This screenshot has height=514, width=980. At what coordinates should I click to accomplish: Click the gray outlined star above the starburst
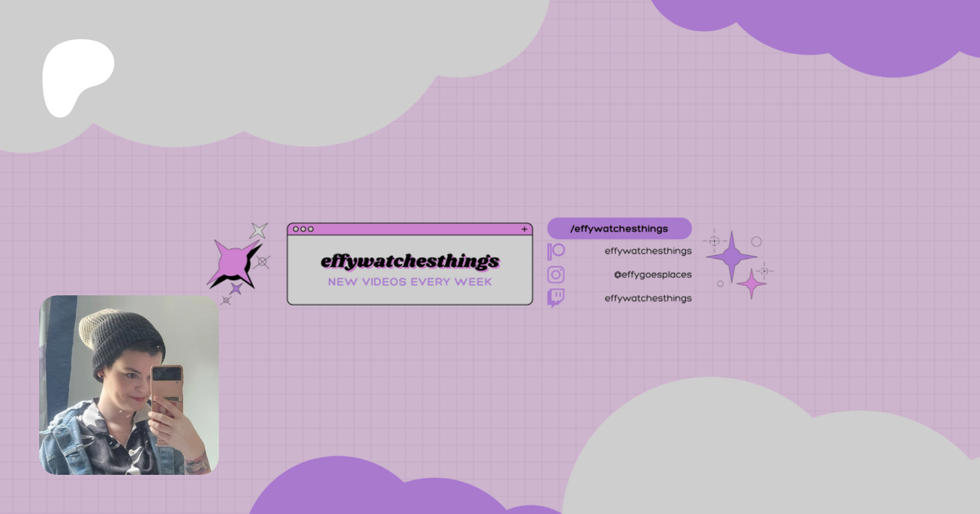pos(259,231)
